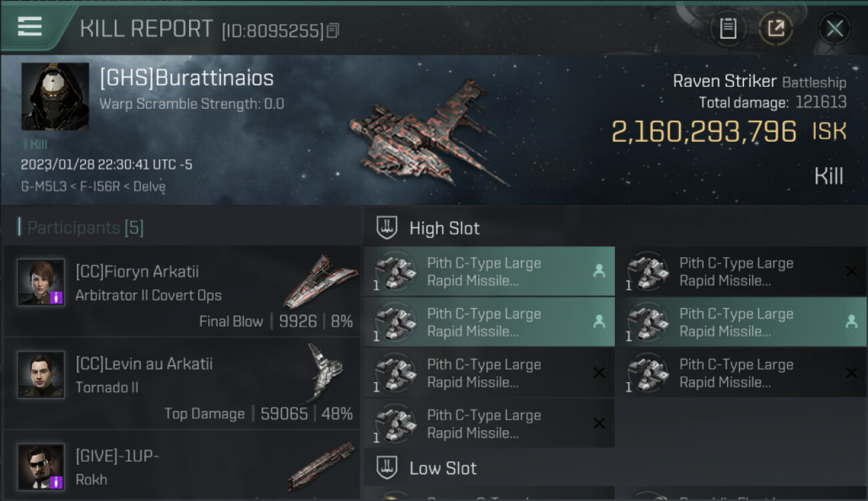Open the Fioryn Arkatii pilot portrait
Screen dimensions: 868x501
(41, 283)
